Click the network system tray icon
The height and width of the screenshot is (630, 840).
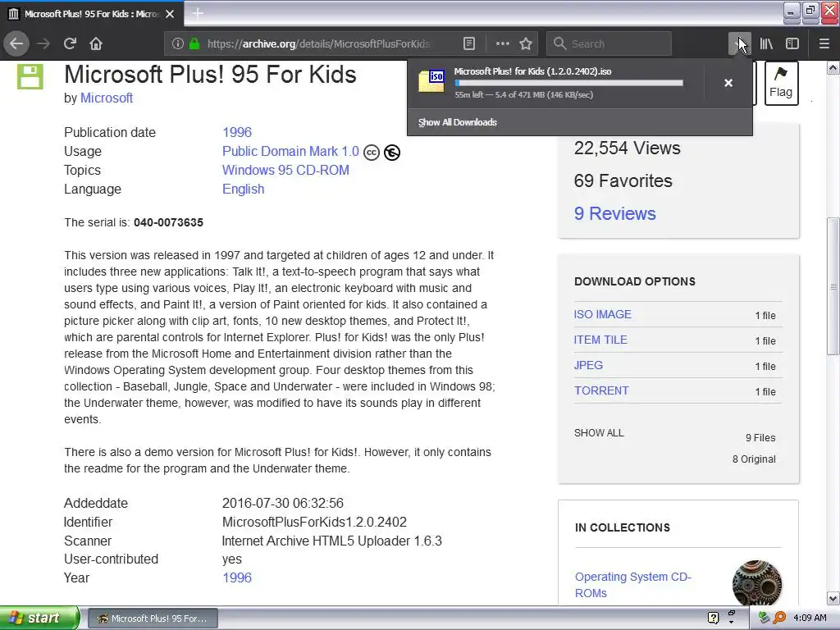pos(765,619)
